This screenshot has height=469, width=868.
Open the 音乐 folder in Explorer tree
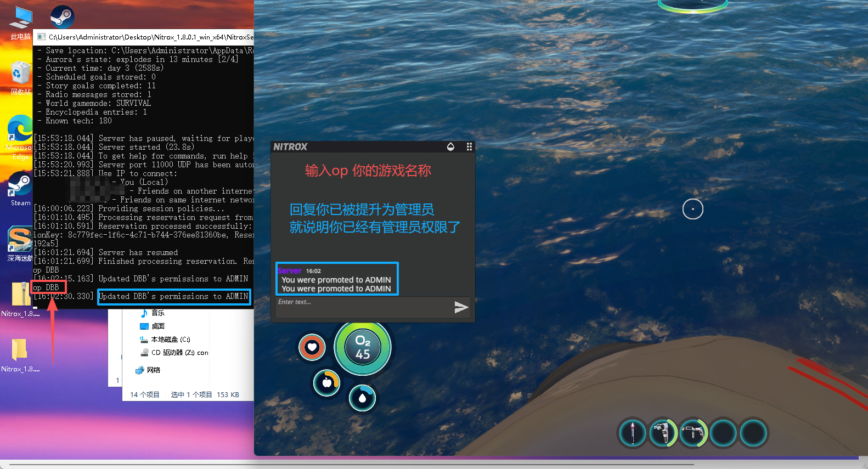[x=157, y=313]
